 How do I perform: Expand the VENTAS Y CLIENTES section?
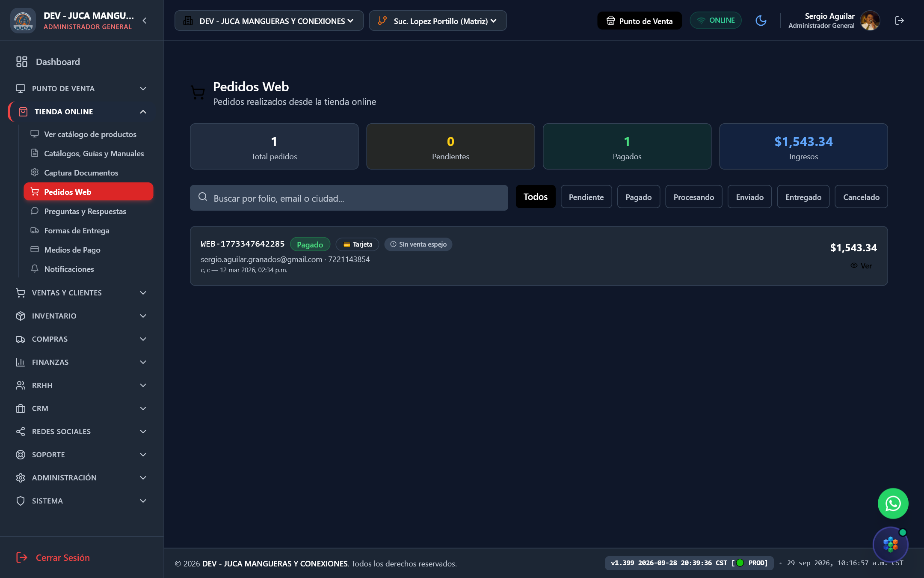(82, 293)
